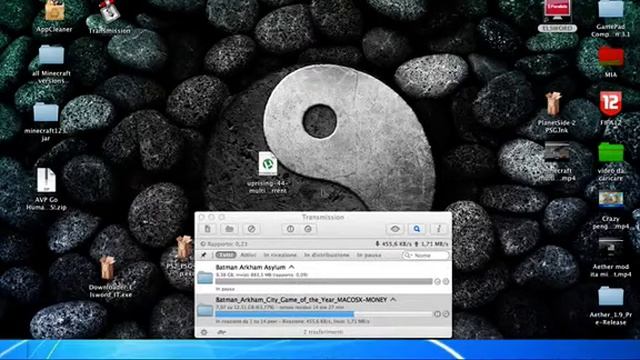Toggle turtle speed limit mode

222,332
